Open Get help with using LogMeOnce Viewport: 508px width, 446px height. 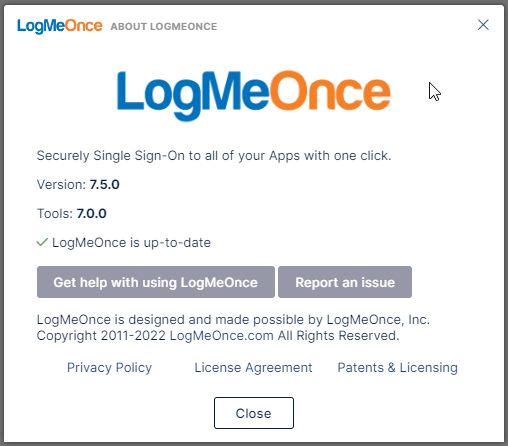[156, 282]
